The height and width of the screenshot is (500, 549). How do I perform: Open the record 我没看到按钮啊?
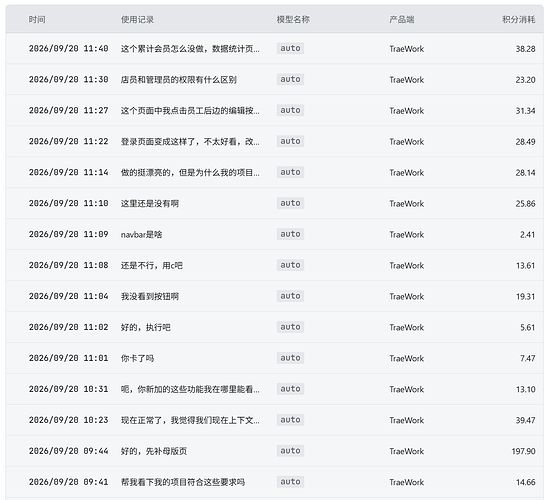[150, 296]
